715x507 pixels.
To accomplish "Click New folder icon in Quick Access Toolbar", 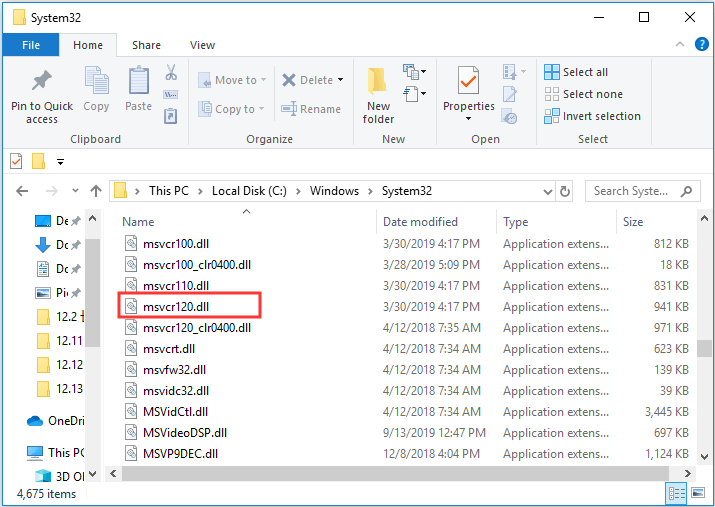I will click(x=38, y=161).
